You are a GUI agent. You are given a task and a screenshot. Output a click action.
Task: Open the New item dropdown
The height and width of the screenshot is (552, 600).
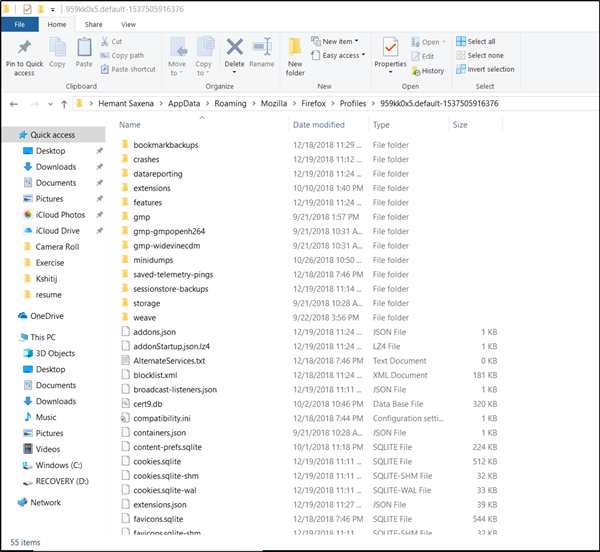[x=356, y=41]
